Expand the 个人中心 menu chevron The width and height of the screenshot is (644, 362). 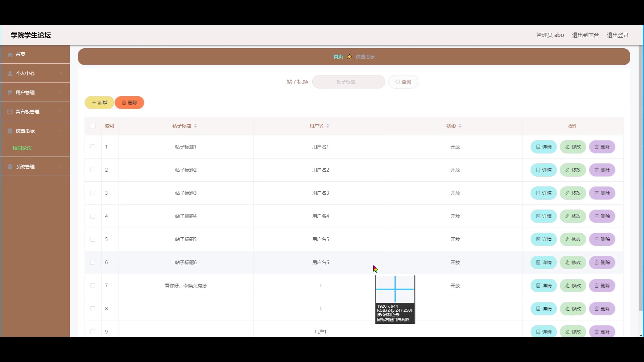tap(61, 73)
